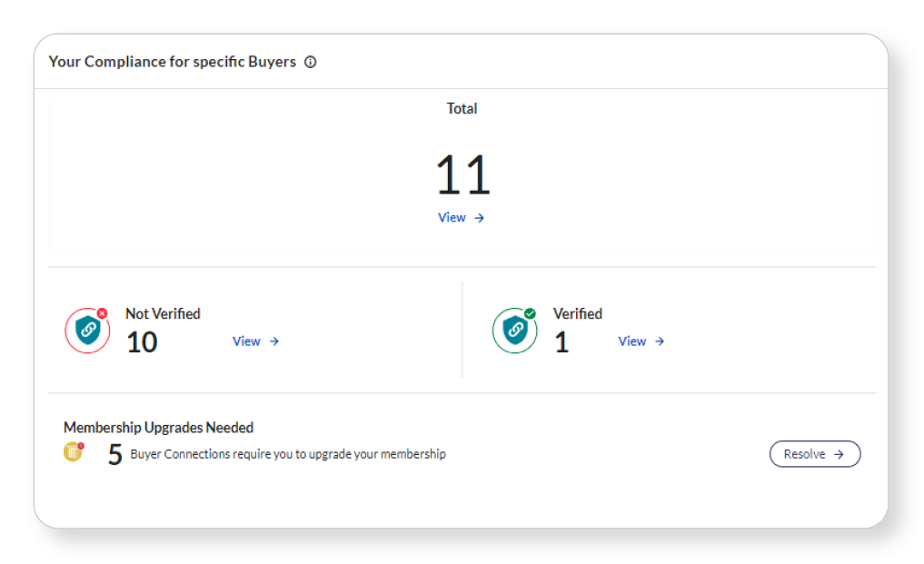
Task: Open View link for Not Verified buyers
Action: pyautogui.click(x=246, y=341)
